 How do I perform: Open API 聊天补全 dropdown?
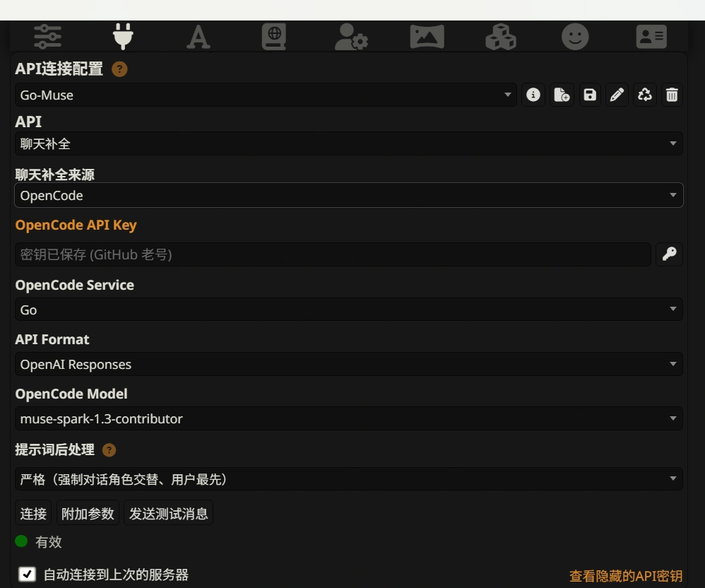pos(349,143)
